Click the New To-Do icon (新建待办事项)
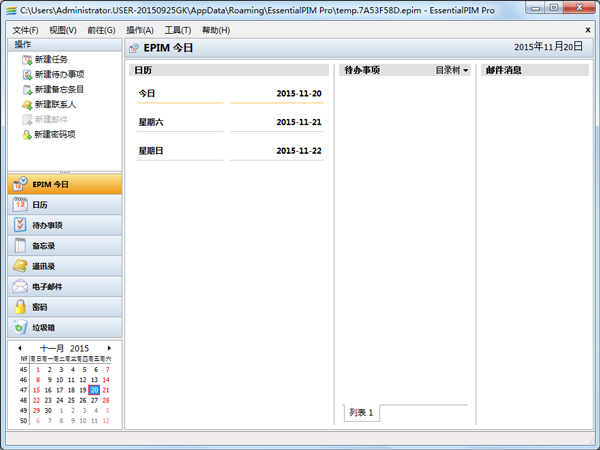600x450 pixels. tap(26, 75)
